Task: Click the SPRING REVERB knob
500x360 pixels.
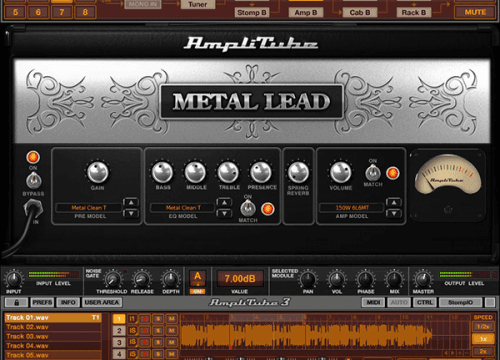Action: pyautogui.click(x=298, y=172)
